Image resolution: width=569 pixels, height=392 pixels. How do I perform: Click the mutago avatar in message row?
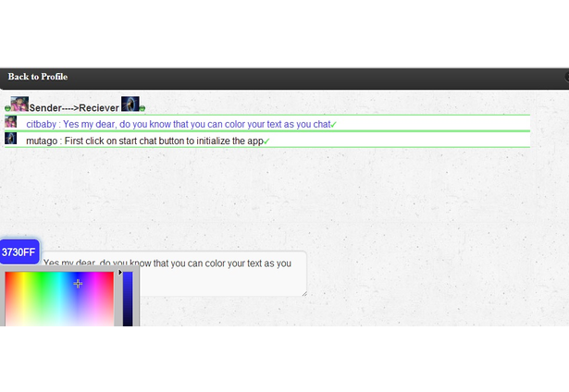(x=10, y=138)
